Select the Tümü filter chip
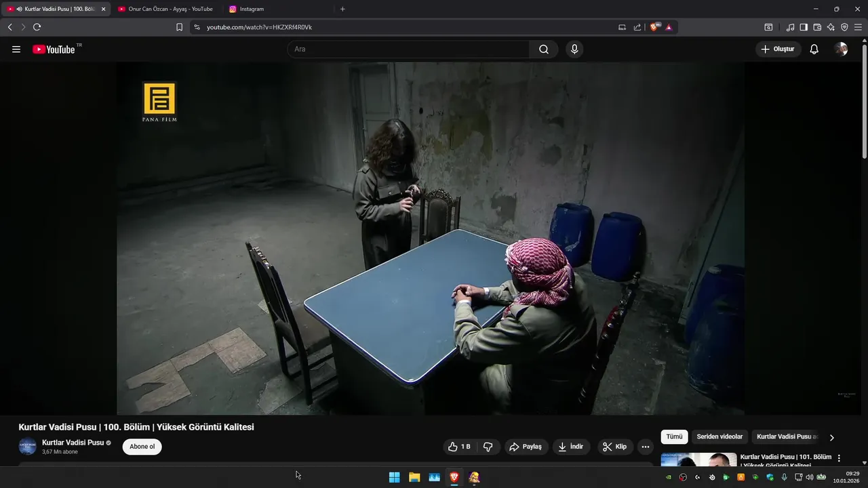This screenshot has height=488, width=868. tap(674, 437)
